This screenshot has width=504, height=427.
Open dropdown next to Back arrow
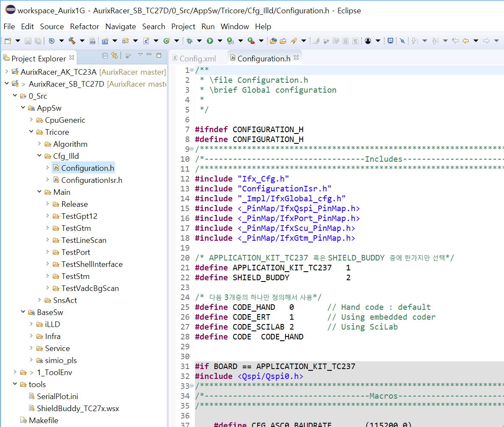tap(476, 41)
